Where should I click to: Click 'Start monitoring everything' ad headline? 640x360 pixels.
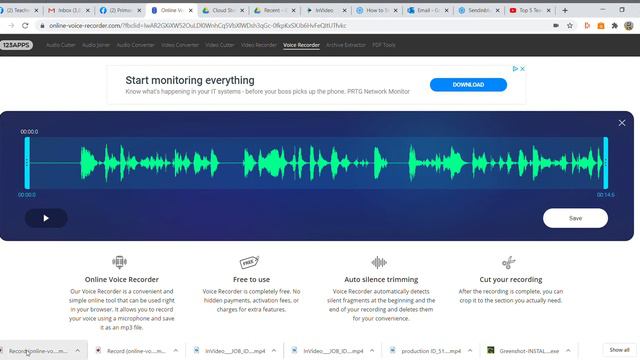click(190, 80)
